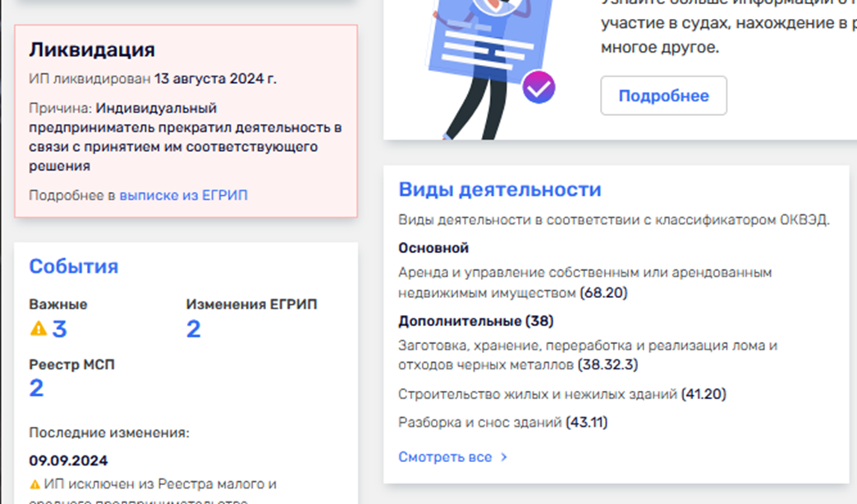This screenshot has height=504, width=857.
Task: Click the construction activity code 41.20
Action: click(x=703, y=394)
